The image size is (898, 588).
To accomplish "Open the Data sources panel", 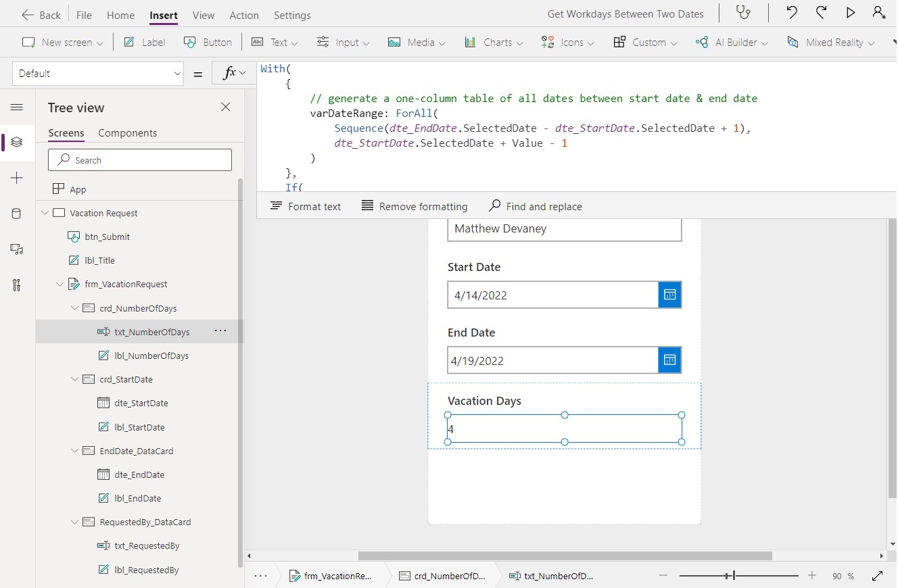I will point(17,214).
